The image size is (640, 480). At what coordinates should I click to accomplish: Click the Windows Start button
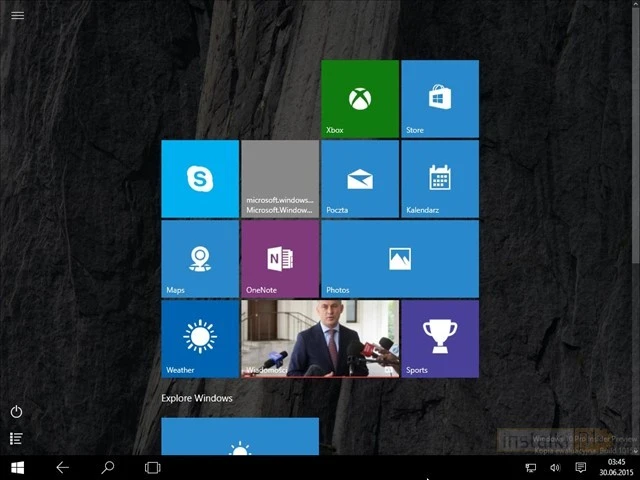[17, 467]
